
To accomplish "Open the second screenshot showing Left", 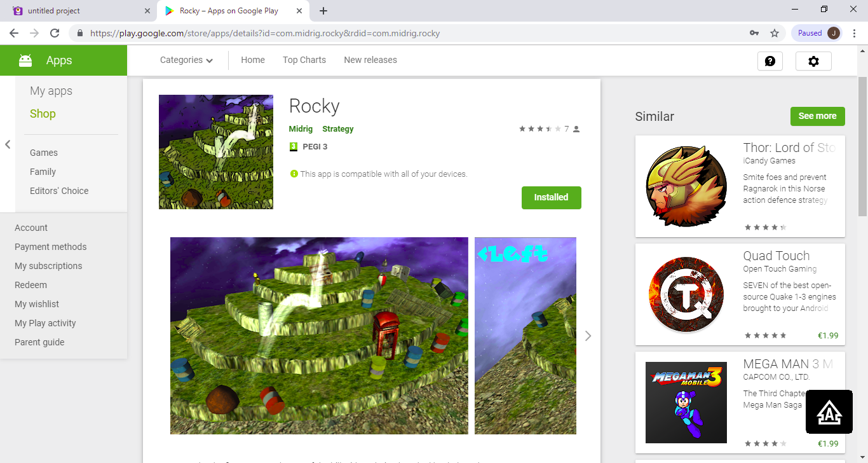I will [x=526, y=336].
